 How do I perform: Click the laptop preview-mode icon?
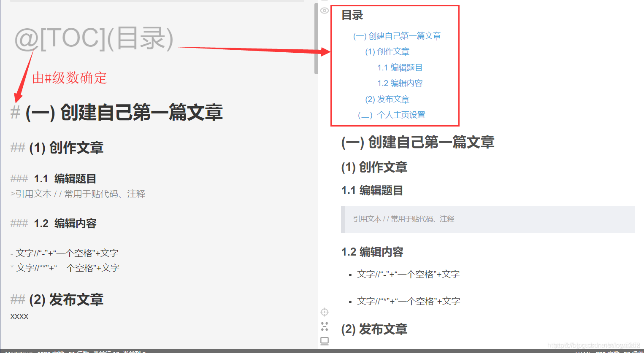pos(325,341)
